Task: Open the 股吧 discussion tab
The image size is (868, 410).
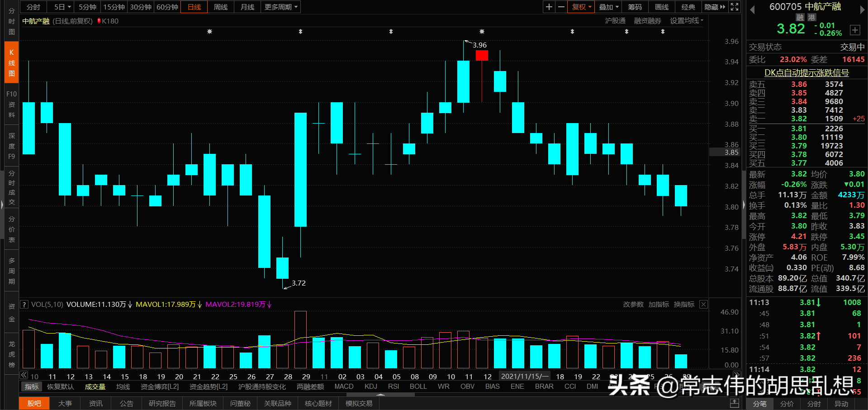Action: [34, 403]
